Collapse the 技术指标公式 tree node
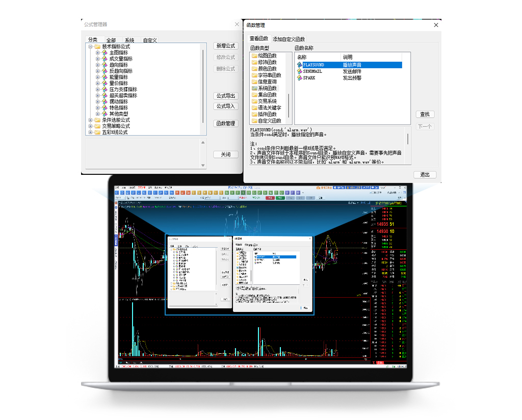Image resolution: width=522 pixels, height=420 pixels. coord(90,46)
